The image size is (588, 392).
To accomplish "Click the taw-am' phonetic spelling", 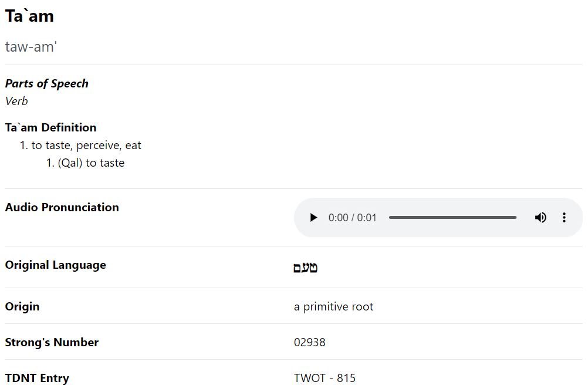I will click(31, 47).
